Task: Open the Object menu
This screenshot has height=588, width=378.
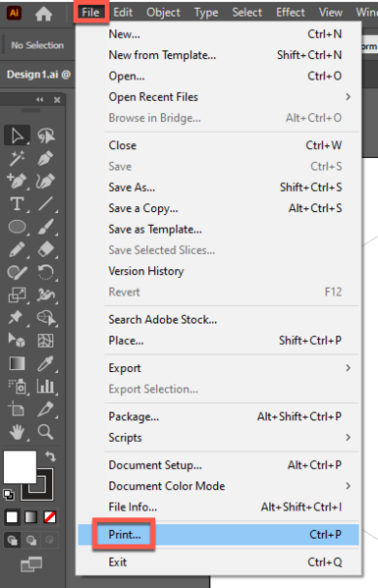Action: tap(163, 13)
